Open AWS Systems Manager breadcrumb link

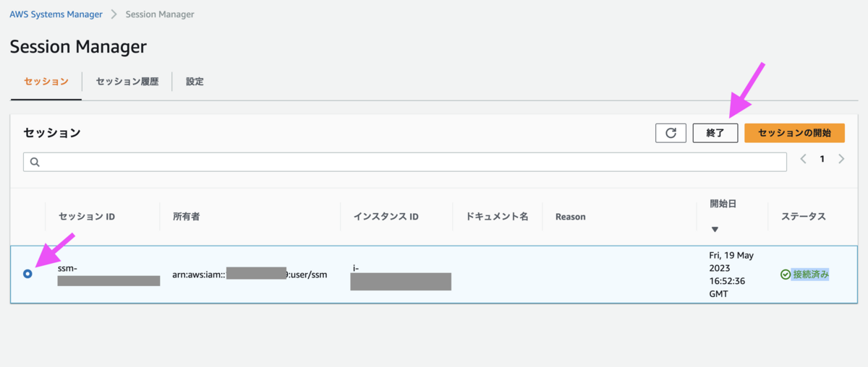(56, 14)
